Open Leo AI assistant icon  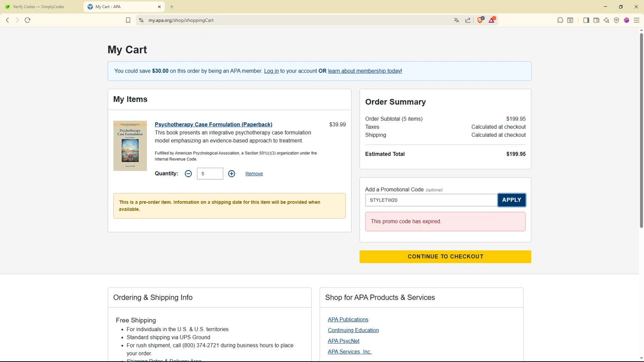[606, 20]
